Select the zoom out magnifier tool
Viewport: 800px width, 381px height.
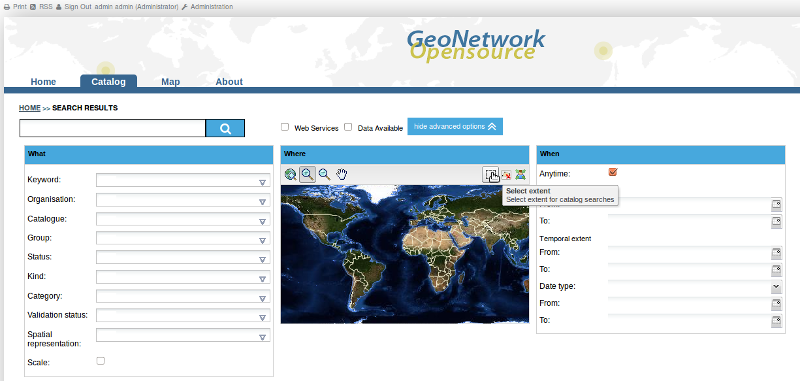324,174
